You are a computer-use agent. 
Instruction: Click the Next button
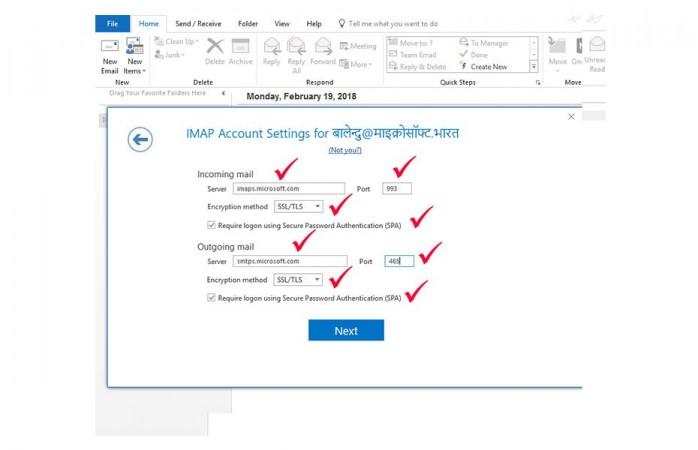click(x=346, y=330)
